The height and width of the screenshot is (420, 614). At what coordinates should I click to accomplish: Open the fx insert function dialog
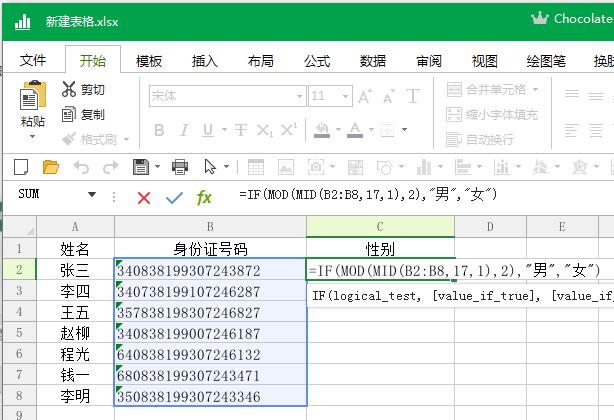(204, 197)
